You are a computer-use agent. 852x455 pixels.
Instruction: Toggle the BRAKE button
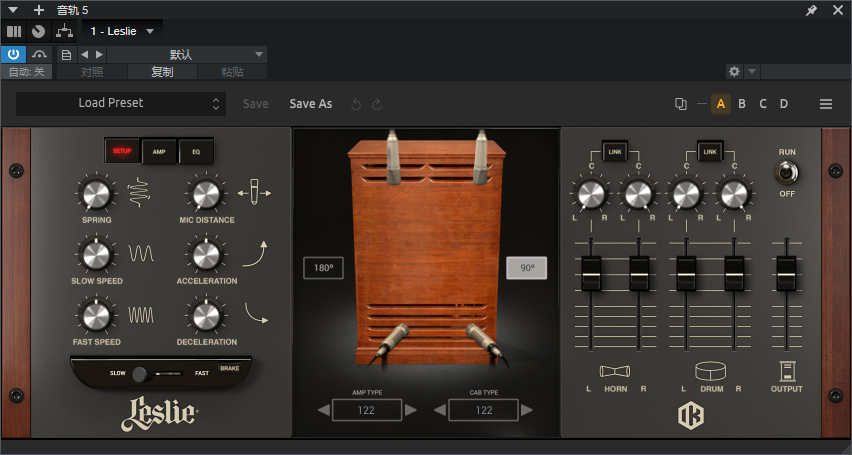tap(229, 369)
